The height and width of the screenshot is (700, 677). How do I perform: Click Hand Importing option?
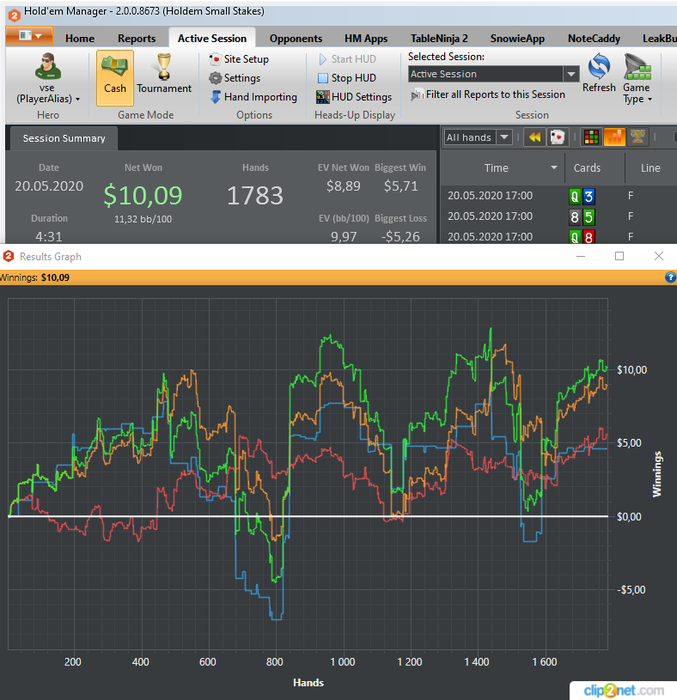point(253,97)
